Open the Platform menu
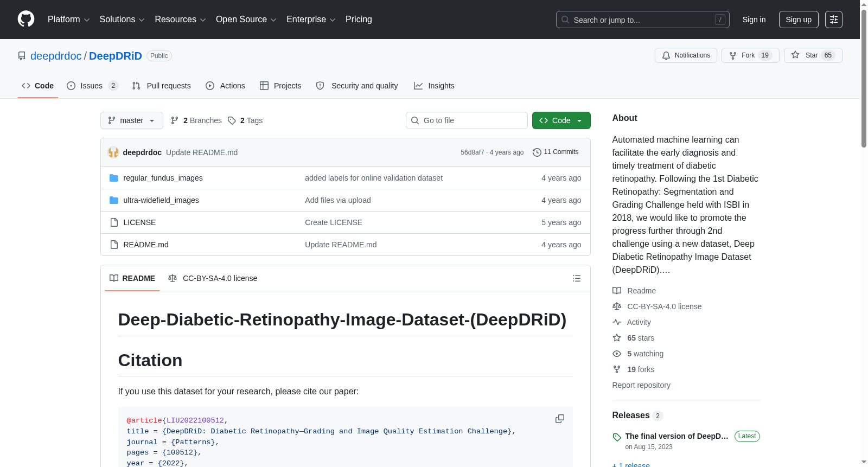868x467 pixels. coord(68,20)
